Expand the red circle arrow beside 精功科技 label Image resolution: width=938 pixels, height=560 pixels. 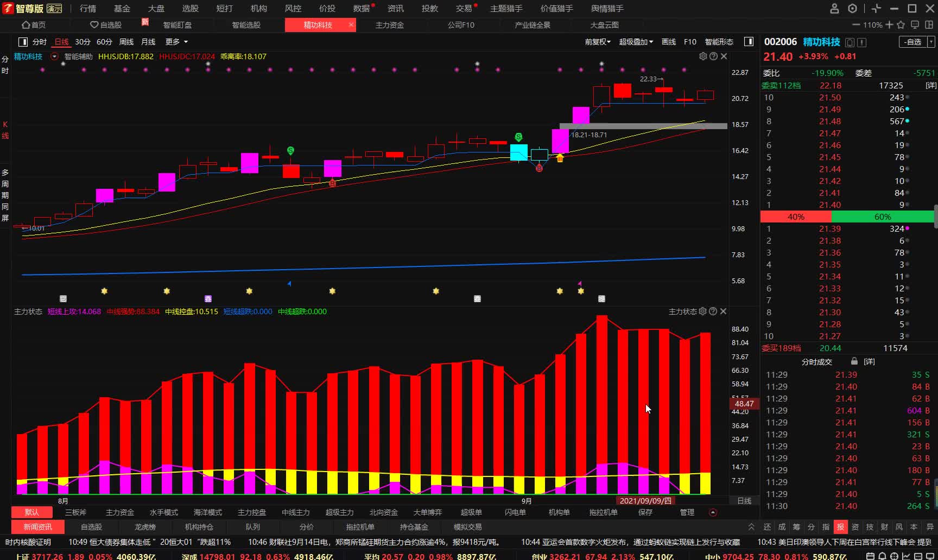pos(54,56)
